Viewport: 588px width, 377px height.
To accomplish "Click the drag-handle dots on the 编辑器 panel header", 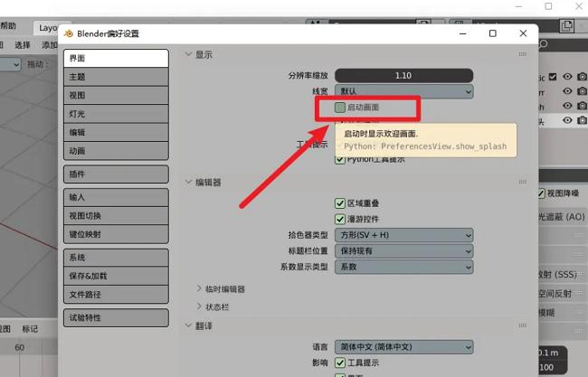I will tap(523, 182).
